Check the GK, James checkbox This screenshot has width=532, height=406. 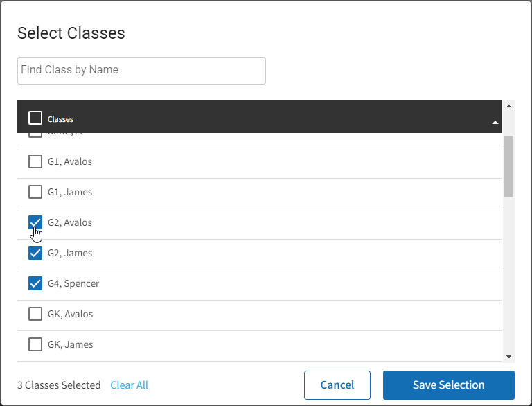coord(35,345)
